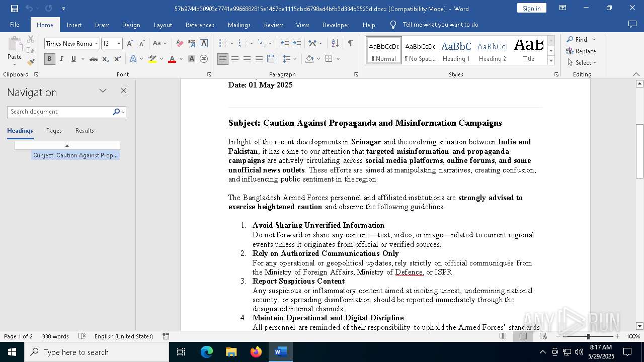Image resolution: width=644 pixels, height=362 pixels.
Task: Toggle Italic formatting
Action: pos(61,59)
